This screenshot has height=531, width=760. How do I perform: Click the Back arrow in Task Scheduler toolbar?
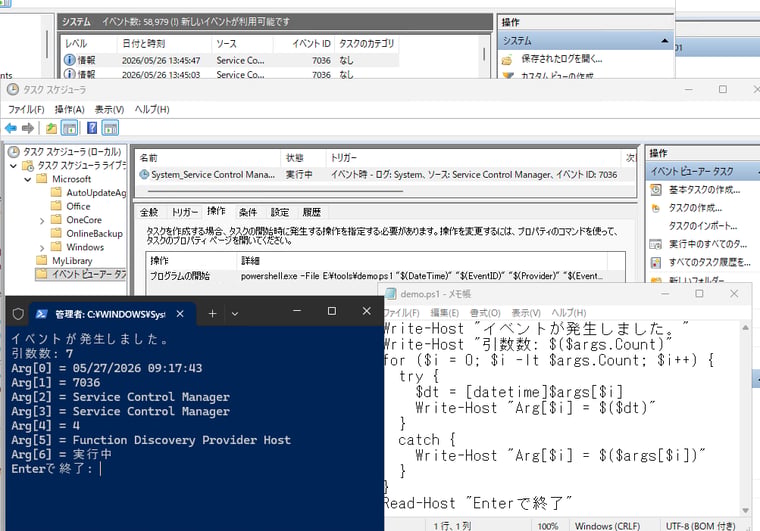pyautogui.click(x=11, y=128)
